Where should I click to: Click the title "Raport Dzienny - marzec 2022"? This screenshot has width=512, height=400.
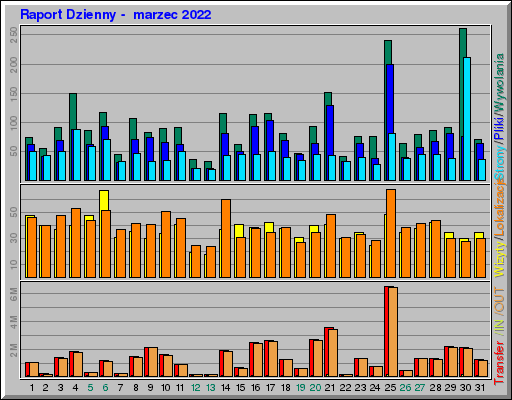click(x=116, y=15)
